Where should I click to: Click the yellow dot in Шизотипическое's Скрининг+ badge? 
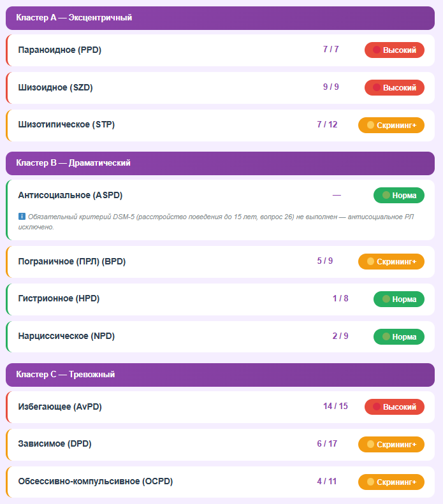click(x=370, y=125)
